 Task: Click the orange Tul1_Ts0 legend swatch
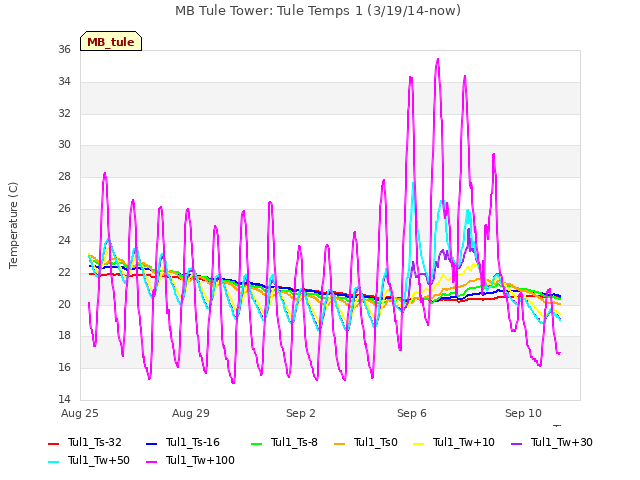point(340,443)
